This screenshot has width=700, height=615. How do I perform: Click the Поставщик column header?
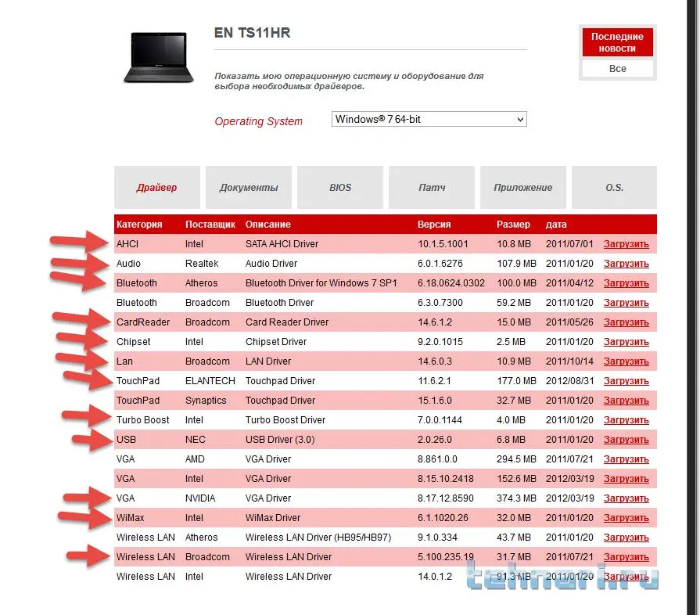click(210, 225)
